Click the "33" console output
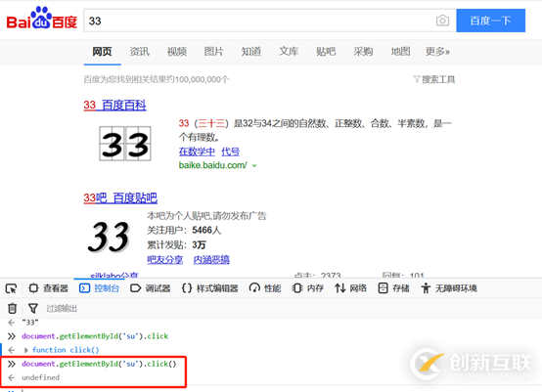This screenshot has height=392, width=542. [x=30, y=323]
